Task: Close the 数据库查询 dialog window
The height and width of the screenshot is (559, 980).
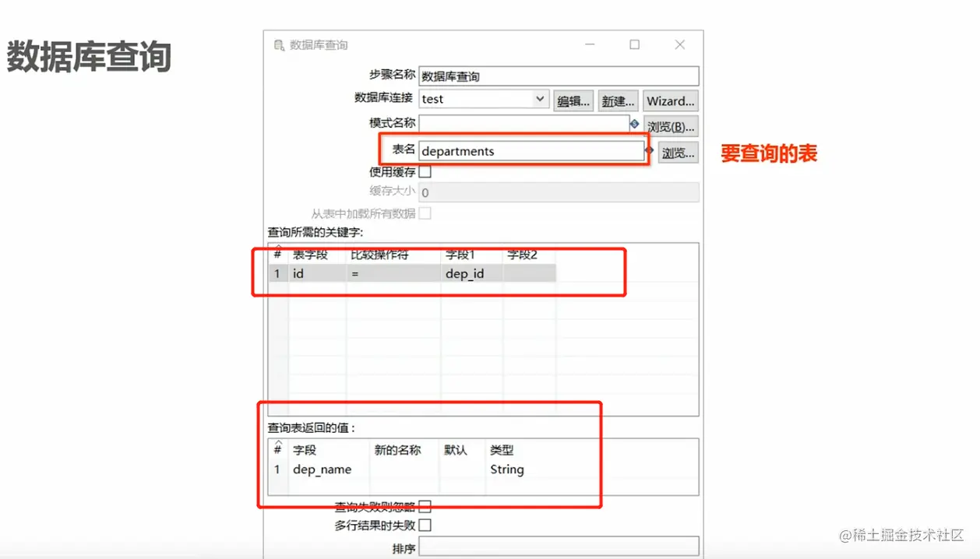Action: [680, 45]
